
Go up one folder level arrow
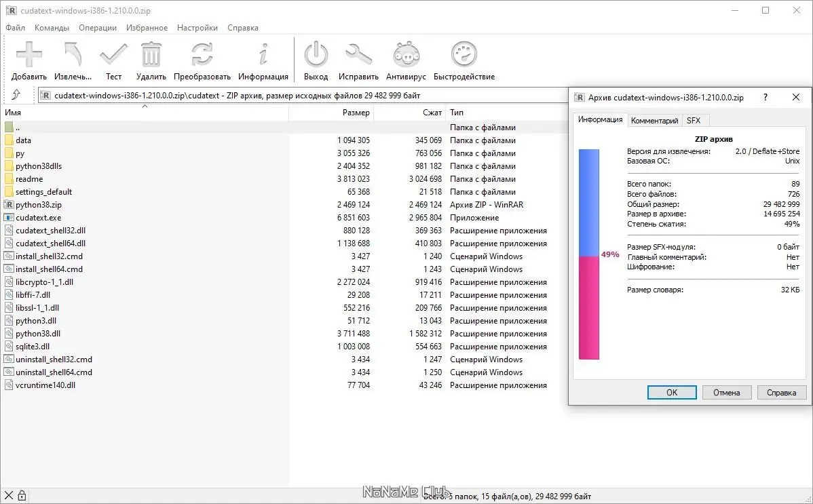[16, 95]
